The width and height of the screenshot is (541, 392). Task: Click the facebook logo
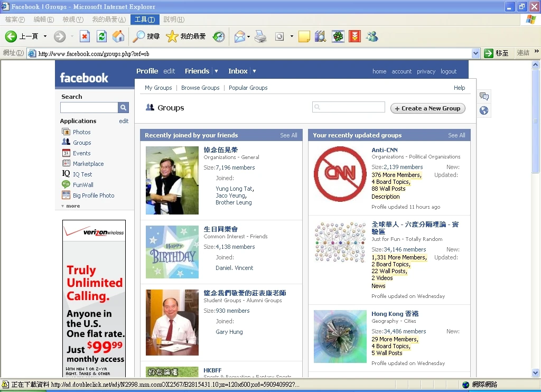tap(84, 78)
